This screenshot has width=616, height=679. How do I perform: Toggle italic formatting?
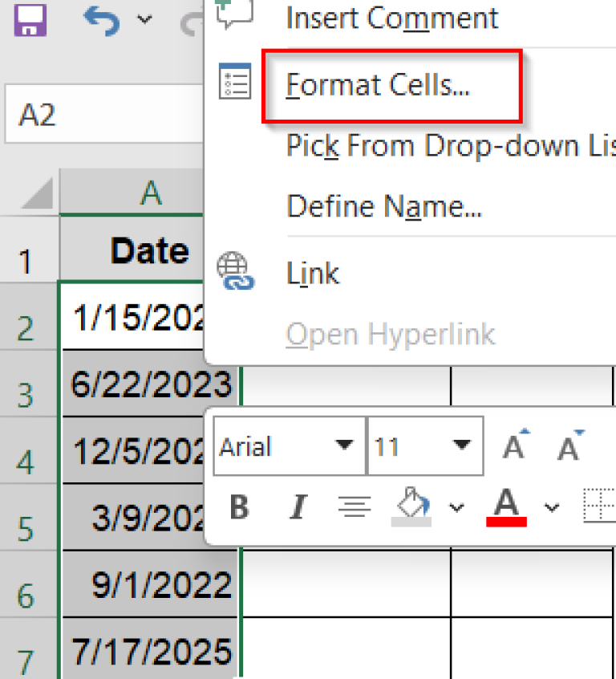[x=296, y=506]
